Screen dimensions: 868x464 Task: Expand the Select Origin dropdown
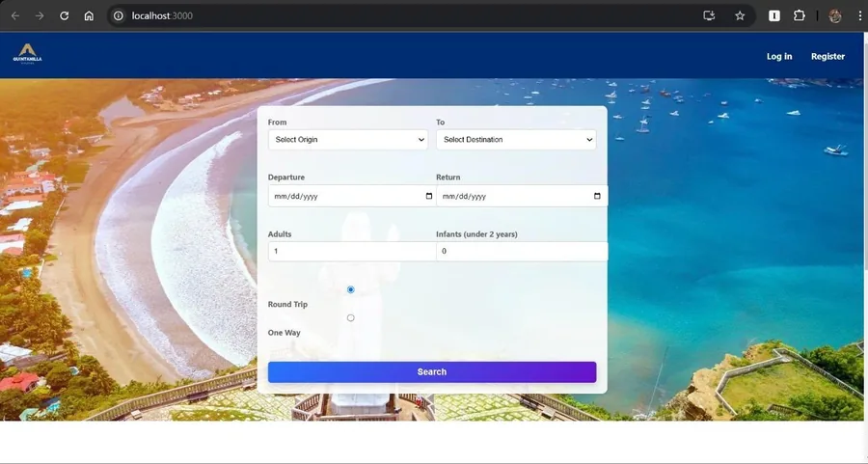(348, 140)
